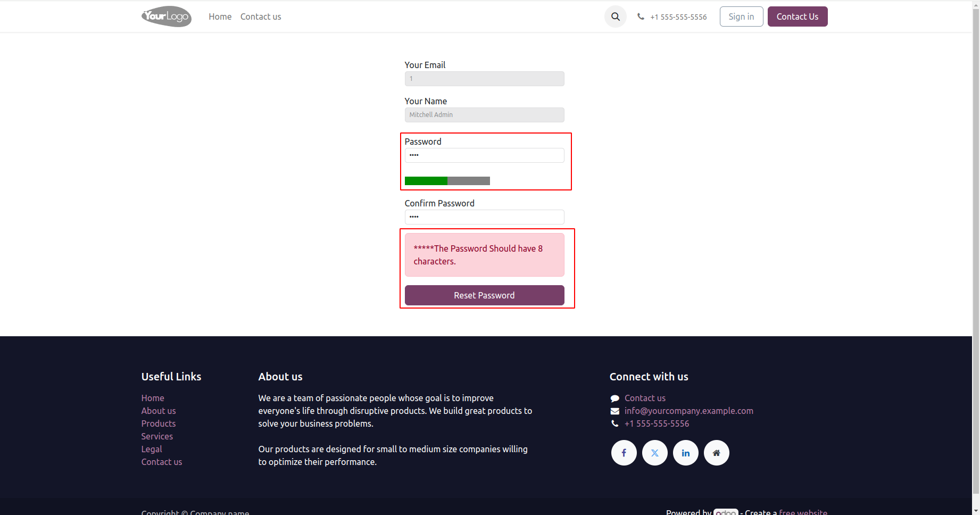Open the Facebook social icon

[624, 453]
